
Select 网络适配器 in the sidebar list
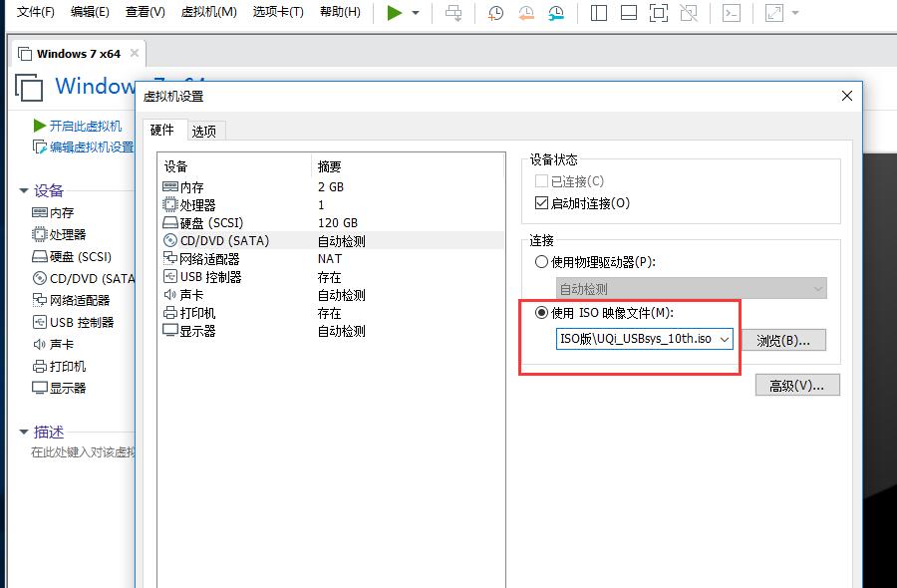[71, 300]
